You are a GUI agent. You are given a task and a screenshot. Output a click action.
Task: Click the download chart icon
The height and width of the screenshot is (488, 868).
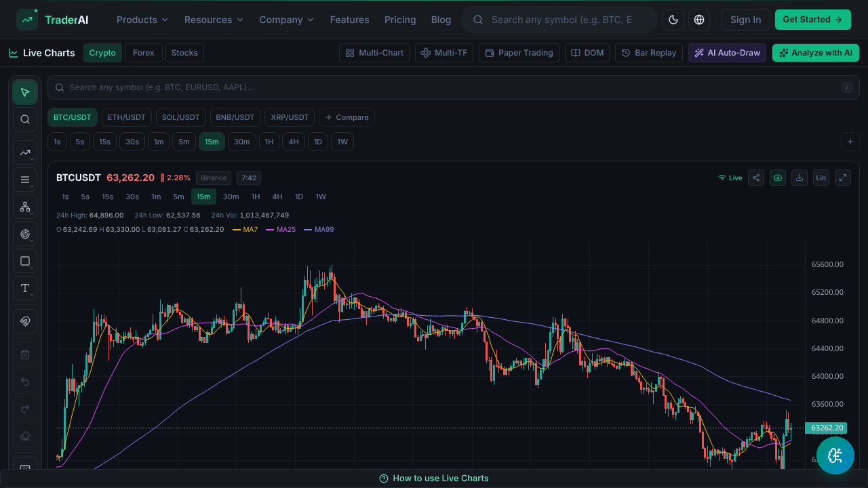coord(800,178)
